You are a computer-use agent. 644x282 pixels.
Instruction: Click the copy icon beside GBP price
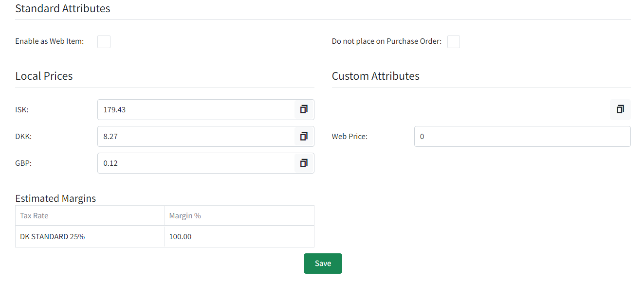pyautogui.click(x=304, y=163)
